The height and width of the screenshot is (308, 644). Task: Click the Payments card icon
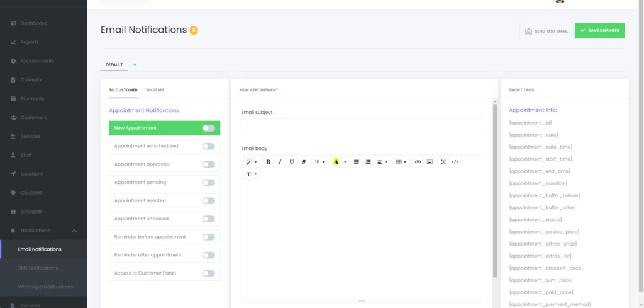tap(13, 99)
